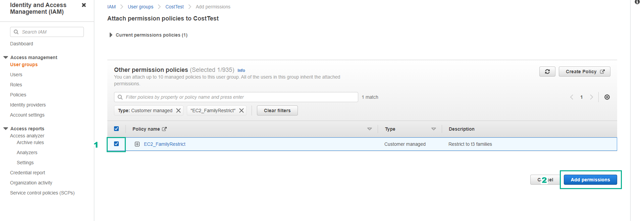Focus the Search IAM field
644x221 pixels.
(x=47, y=32)
